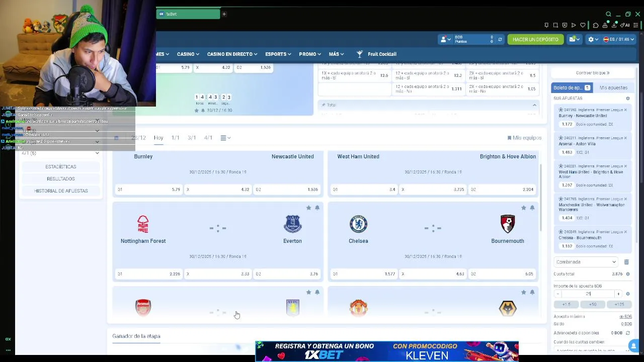
Task: Switch to the Mis apuestas tab
Action: [x=613, y=87]
